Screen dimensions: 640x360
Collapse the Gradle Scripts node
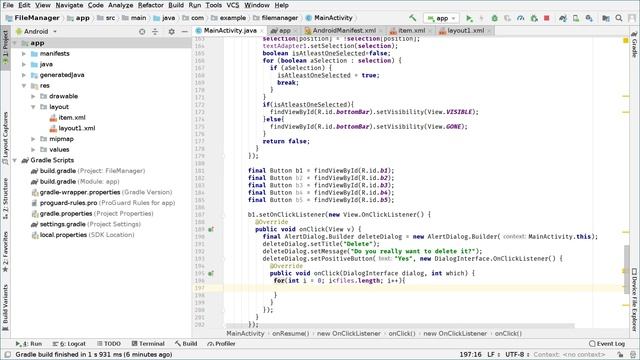coord(15,160)
